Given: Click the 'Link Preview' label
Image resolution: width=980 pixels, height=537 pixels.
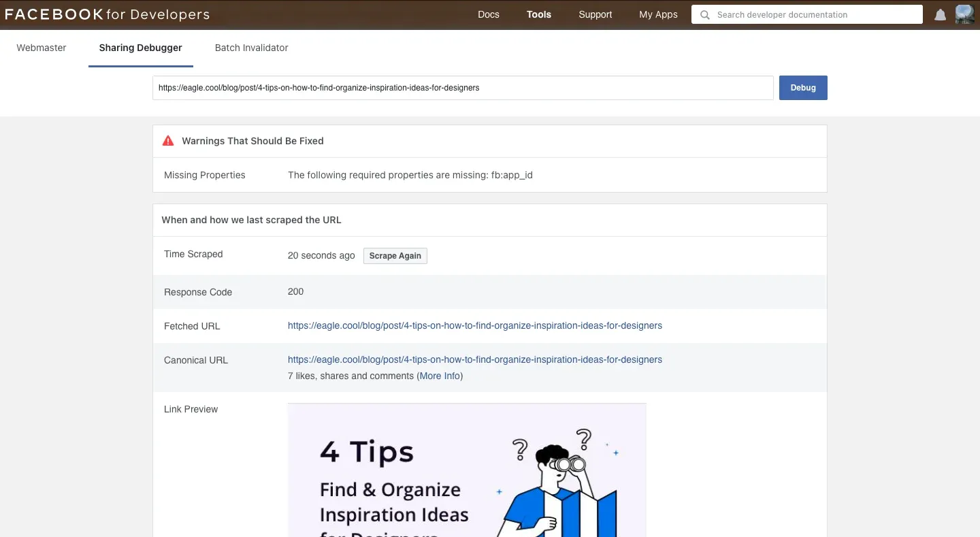Looking at the screenshot, I should pyautogui.click(x=191, y=409).
